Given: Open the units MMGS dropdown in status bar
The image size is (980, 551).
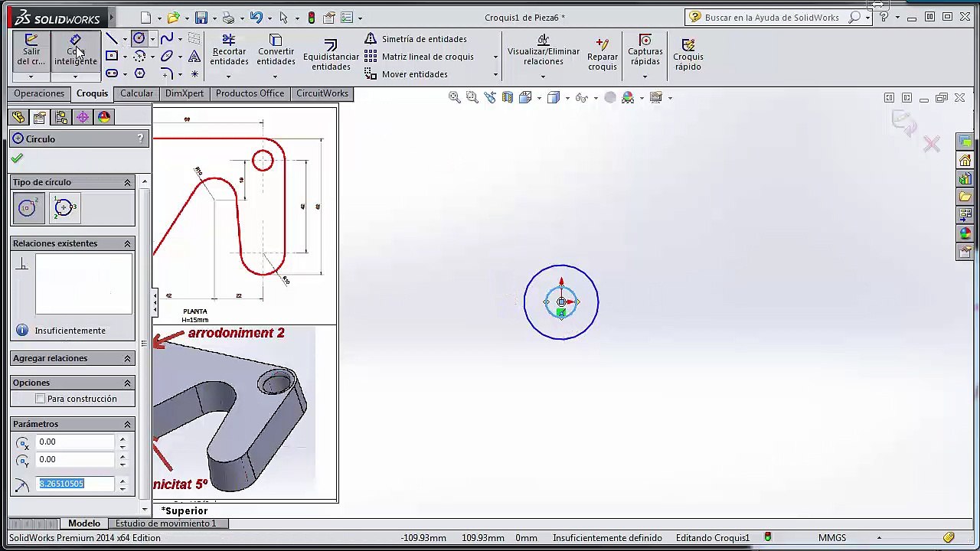Looking at the screenshot, I should point(879,538).
